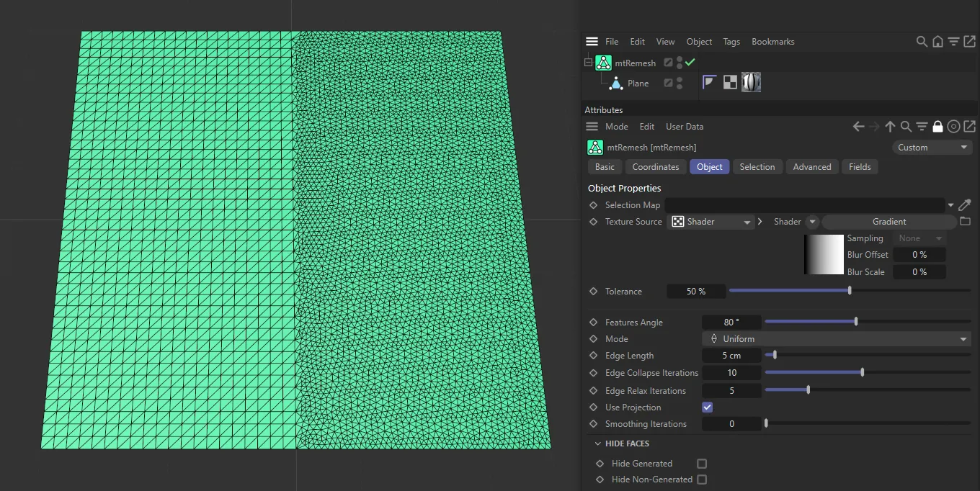Viewport: 980px width, 491px height.
Task: Toggle Hide Non-Generated faces
Action: point(701,479)
